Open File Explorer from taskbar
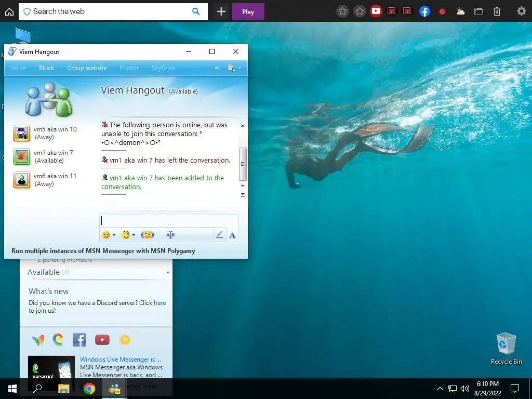This screenshot has height=399, width=532. point(63,389)
